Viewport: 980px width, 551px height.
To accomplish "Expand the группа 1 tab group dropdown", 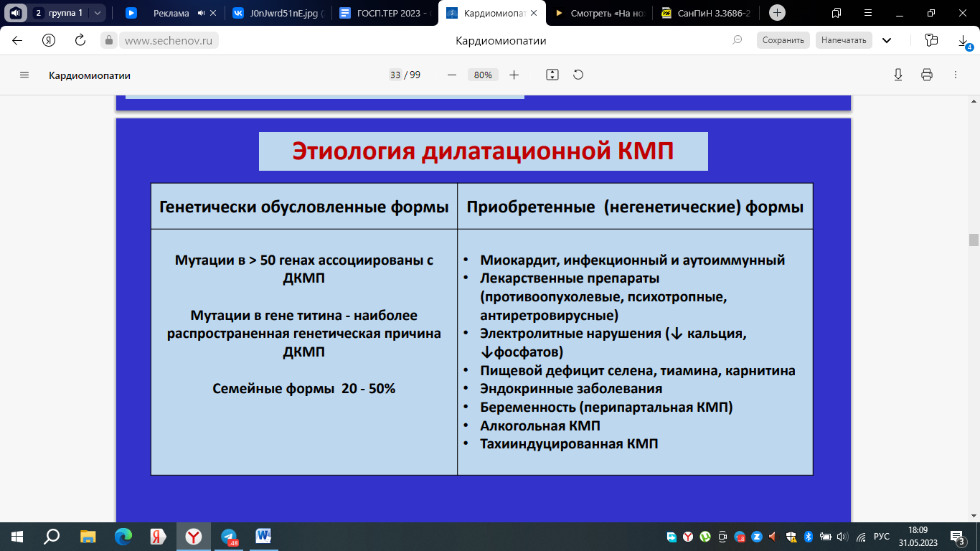I will tap(98, 13).
